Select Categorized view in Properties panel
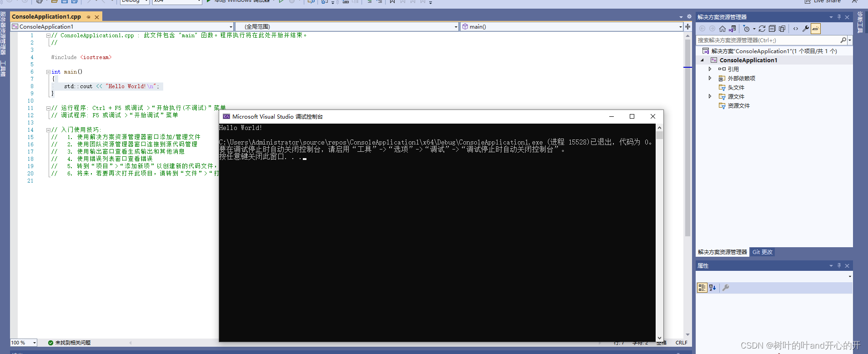This screenshot has width=868, height=354. [x=702, y=288]
